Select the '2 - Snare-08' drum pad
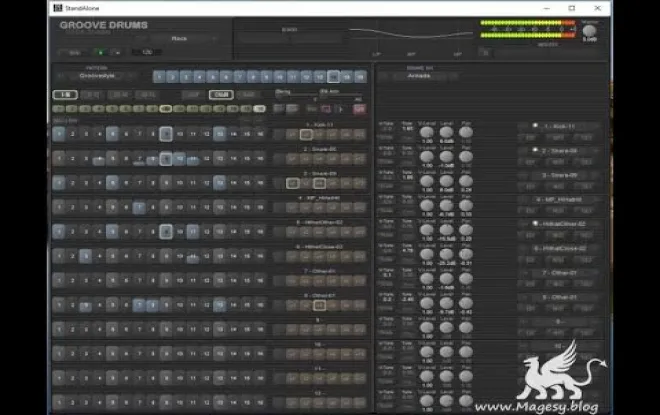Viewport: 660px width, 415px height. click(559, 150)
